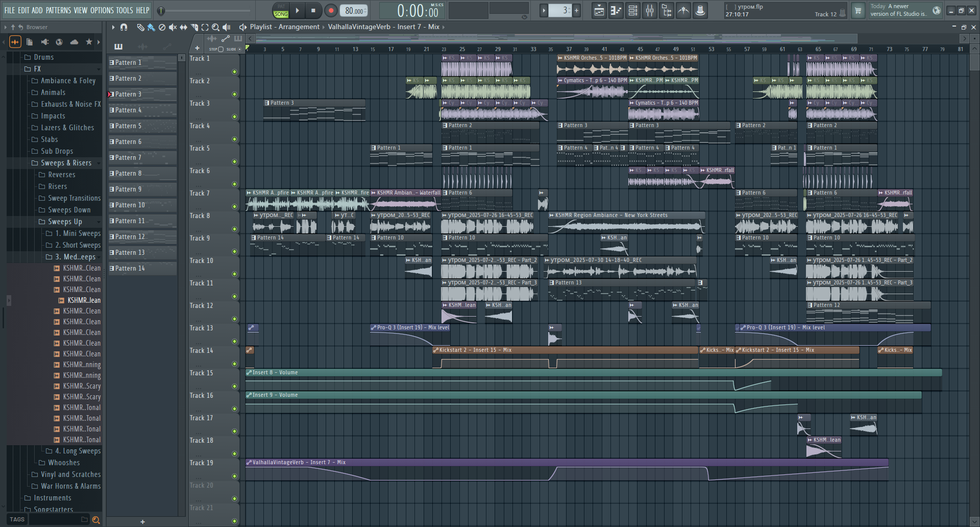The width and height of the screenshot is (980, 527).
Task: Start playback with the play button
Action: [297, 10]
